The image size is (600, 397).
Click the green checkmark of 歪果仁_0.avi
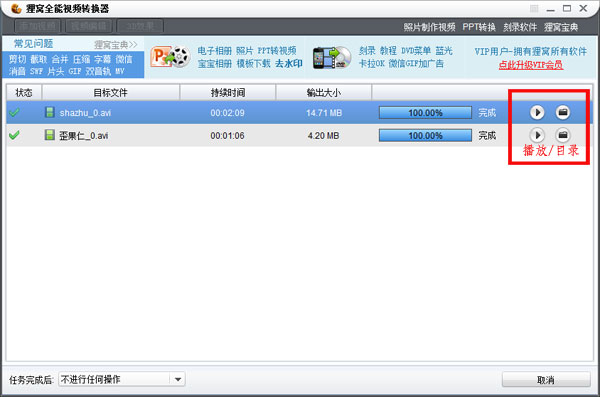(14, 135)
